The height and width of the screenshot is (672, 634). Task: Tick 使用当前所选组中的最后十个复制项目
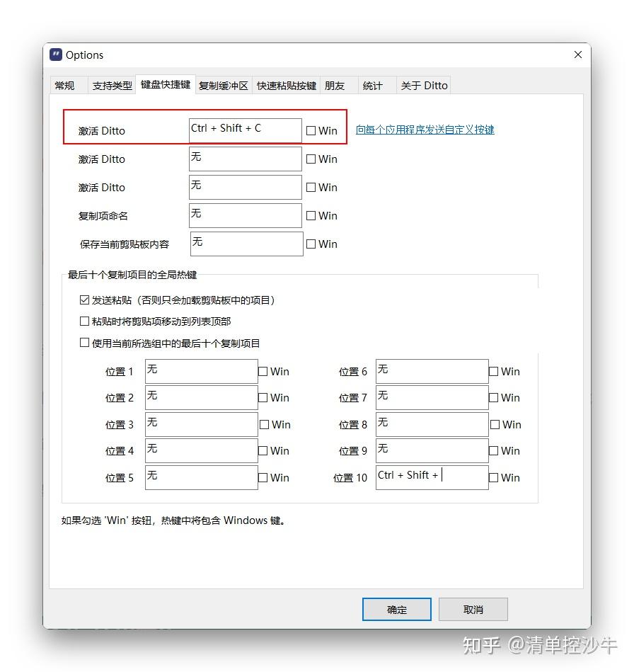click(84, 343)
